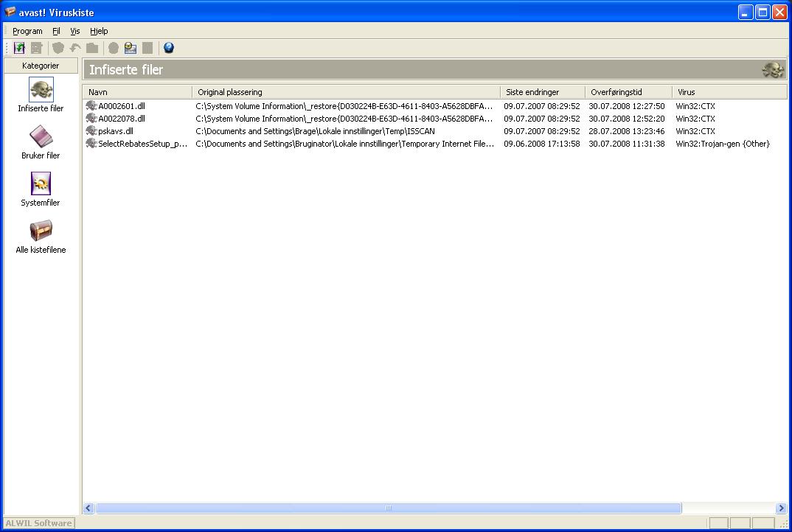Click the file icon next to SelectRebatesSetup_p...

coord(91,144)
